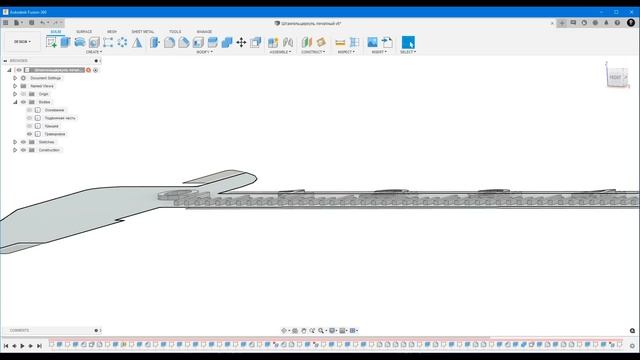This screenshot has width=640, height=360.
Task: Select the Press Pull tool
Action: pyautogui.click(x=155, y=42)
